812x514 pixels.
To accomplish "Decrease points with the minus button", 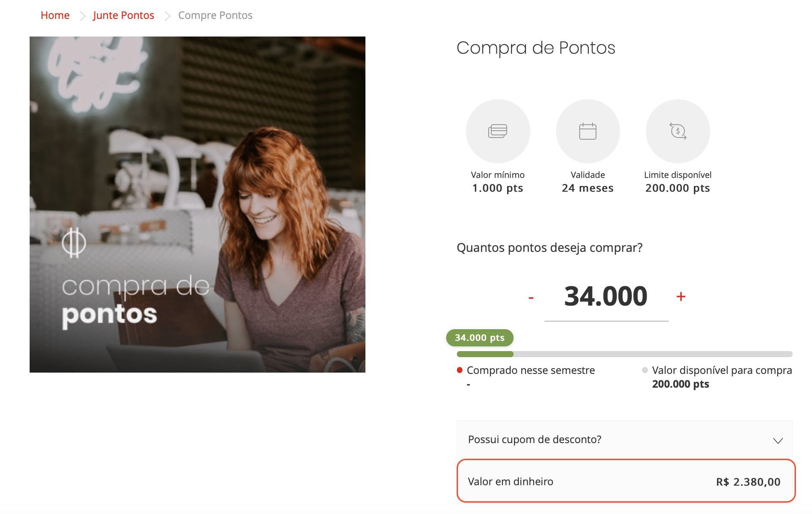I will pos(531,297).
